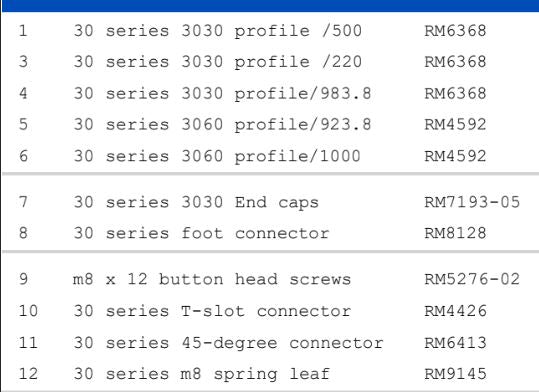The height and width of the screenshot is (392, 539).
Task: Select the 3030 End caps row
Action: tap(271, 202)
